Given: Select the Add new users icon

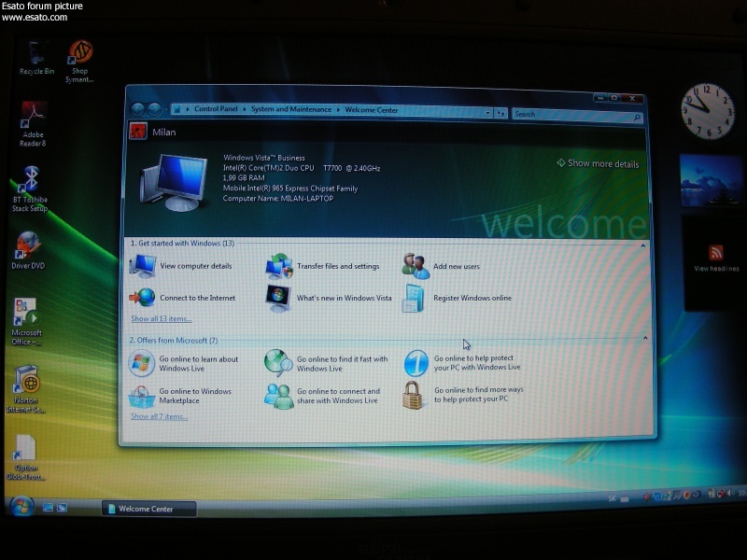Looking at the screenshot, I should coord(416,266).
